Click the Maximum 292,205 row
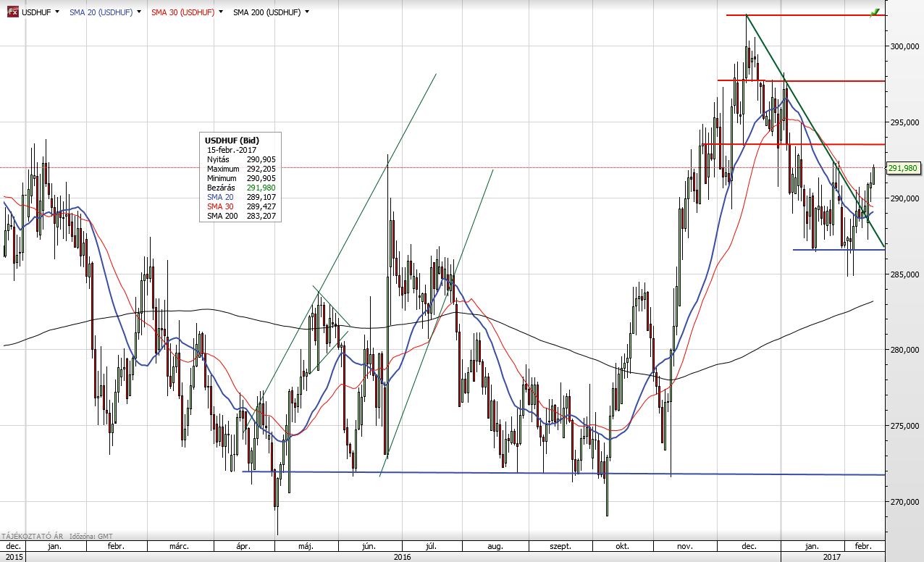This screenshot has height=562, width=924. (241, 169)
